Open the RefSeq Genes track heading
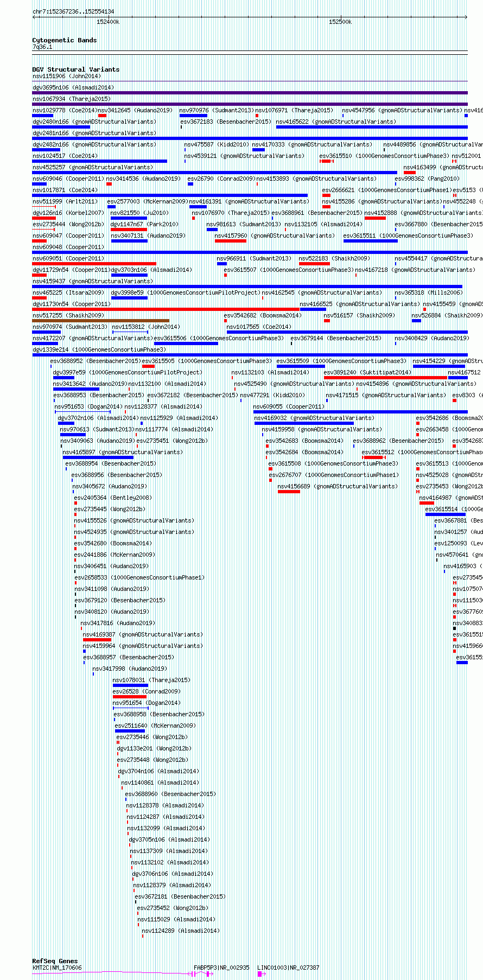483x980 pixels. (55, 961)
